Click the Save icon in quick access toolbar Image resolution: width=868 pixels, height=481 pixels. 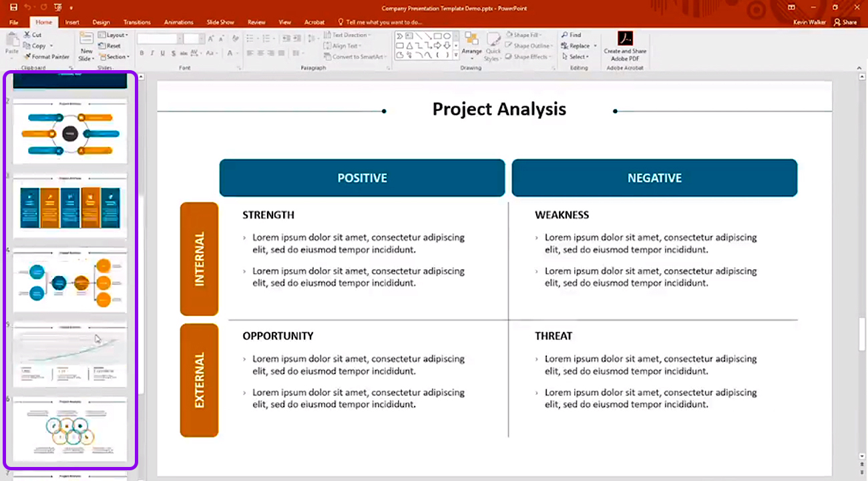point(13,7)
